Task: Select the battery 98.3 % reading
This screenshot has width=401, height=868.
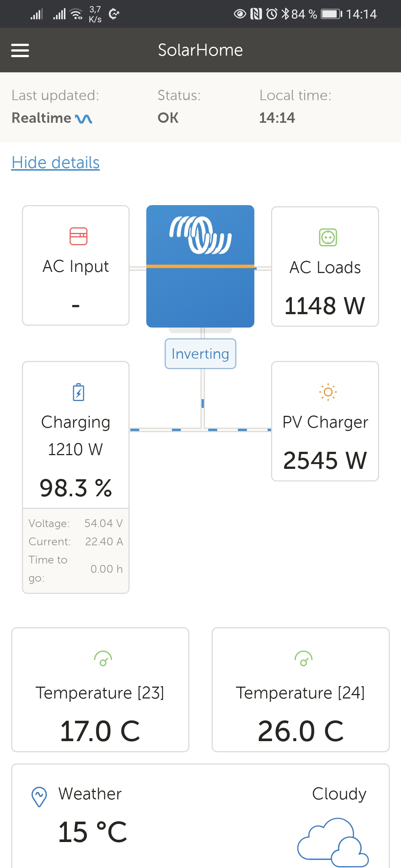Action: click(x=76, y=488)
